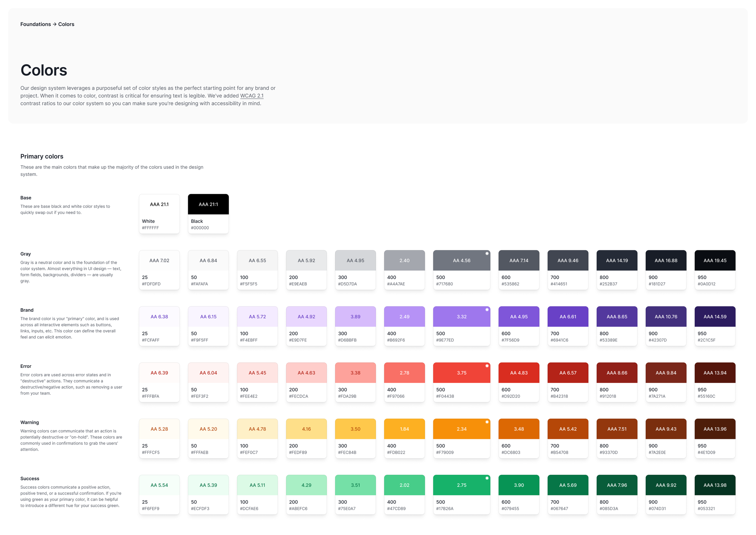The height and width of the screenshot is (535, 756).
Task: Select Error 700 swatch #B42318
Action: coord(568,382)
